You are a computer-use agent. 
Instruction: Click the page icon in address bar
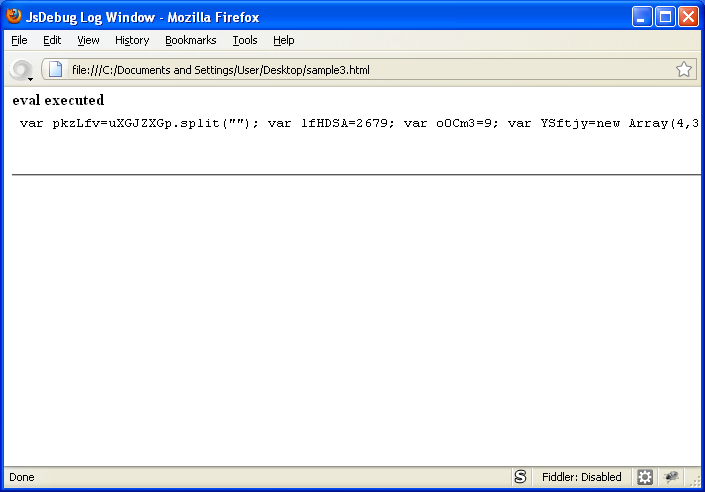pyautogui.click(x=56, y=69)
